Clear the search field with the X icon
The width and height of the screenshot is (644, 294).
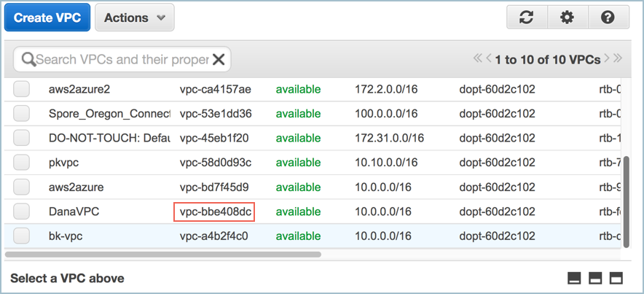(219, 59)
